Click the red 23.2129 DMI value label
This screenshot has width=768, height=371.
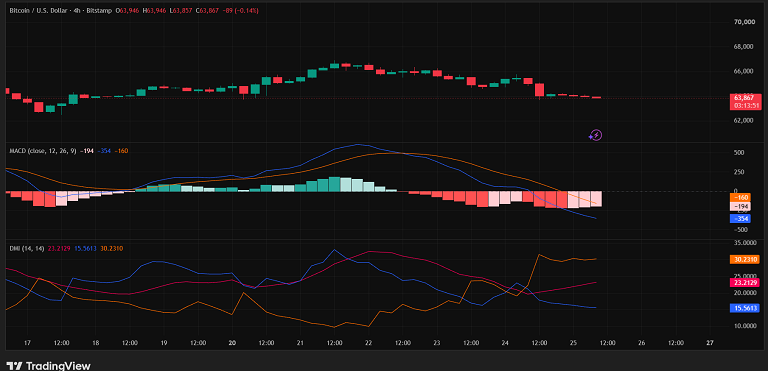744,282
